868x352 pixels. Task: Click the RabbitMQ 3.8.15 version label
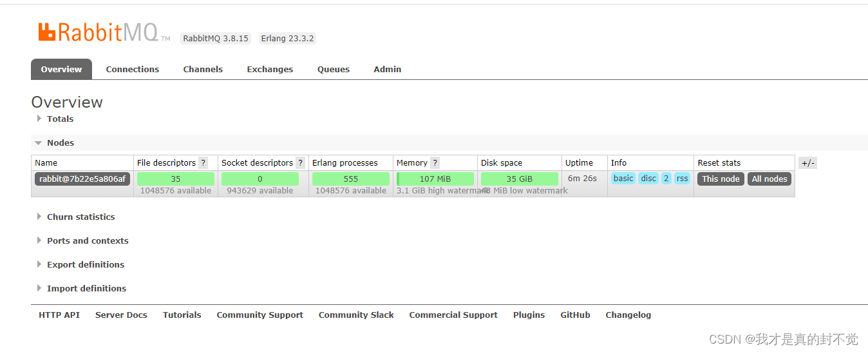tap(216, 39)
